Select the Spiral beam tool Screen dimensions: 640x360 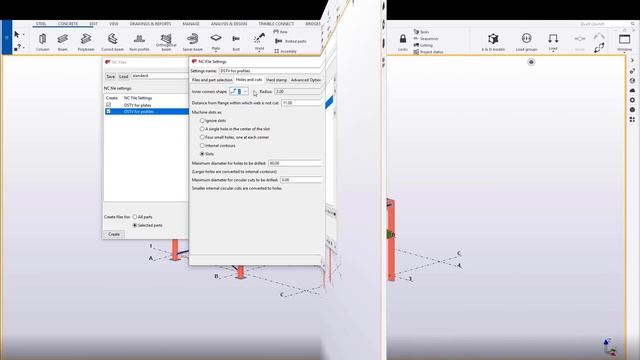click(x=192, y=42)
